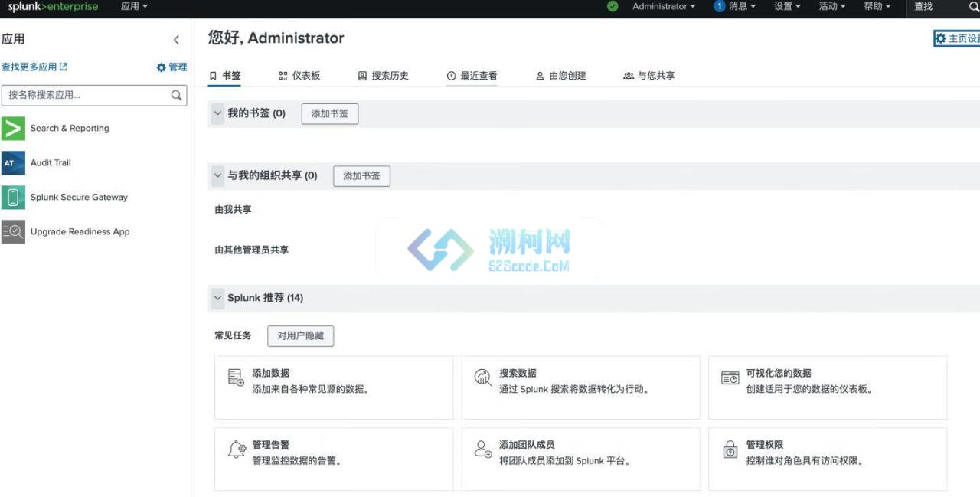Switch to the 由您创建 tab

click(561, 76)
